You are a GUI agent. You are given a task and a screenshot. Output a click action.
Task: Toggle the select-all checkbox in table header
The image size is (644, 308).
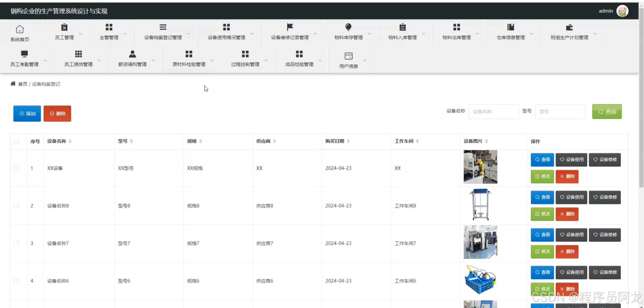pyautogui.click(x=16, y=141)
